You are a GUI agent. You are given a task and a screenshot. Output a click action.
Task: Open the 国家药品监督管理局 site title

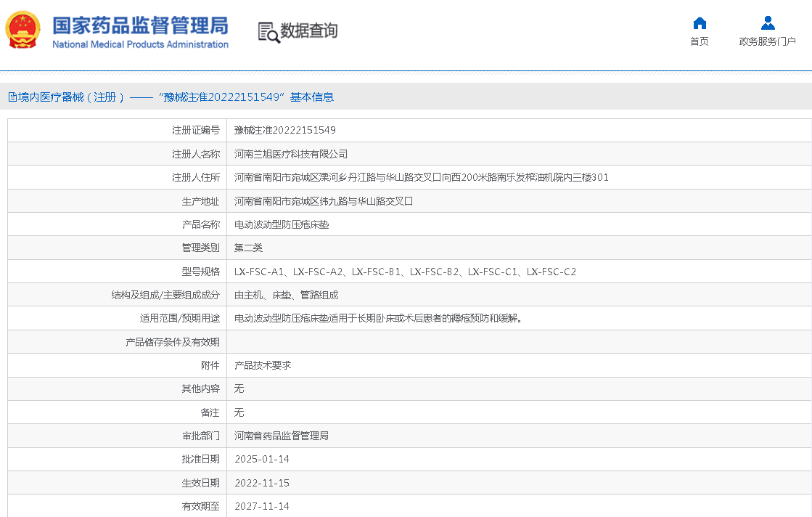(140, 25)
